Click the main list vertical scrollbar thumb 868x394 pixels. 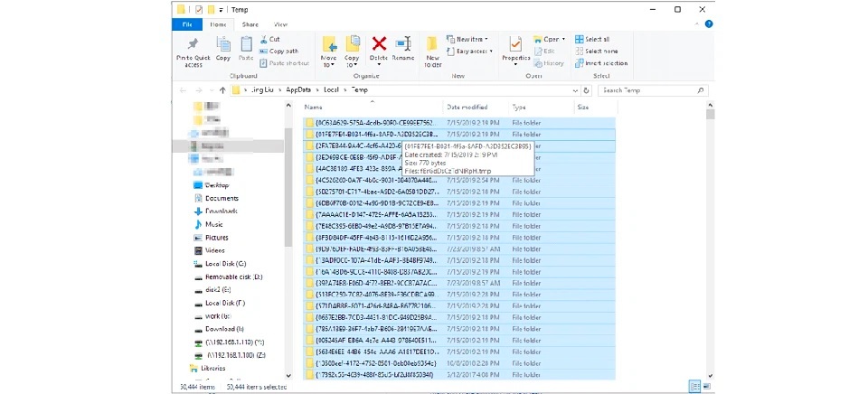coord(710,114)
